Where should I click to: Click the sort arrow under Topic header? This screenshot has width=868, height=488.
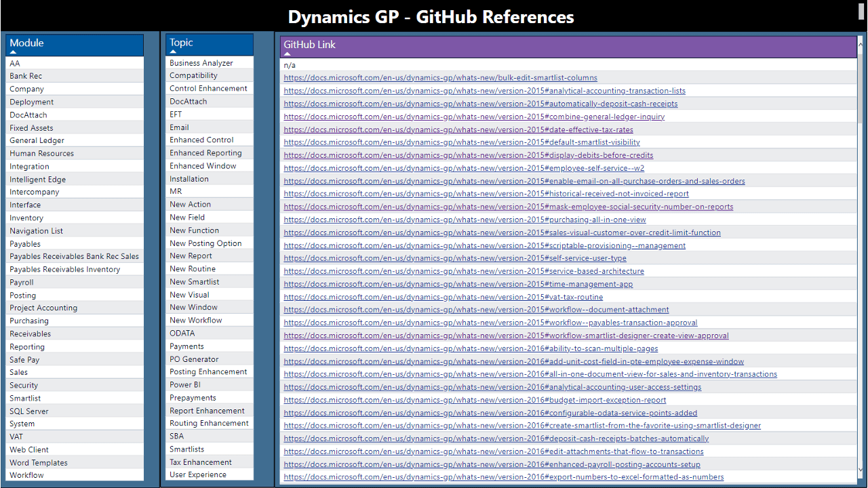tap(174, 52)
